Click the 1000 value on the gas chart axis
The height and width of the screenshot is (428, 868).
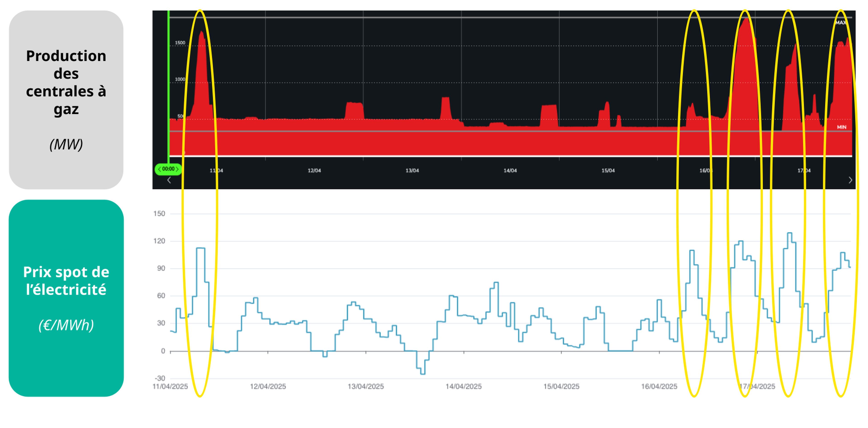pos(180,79)
